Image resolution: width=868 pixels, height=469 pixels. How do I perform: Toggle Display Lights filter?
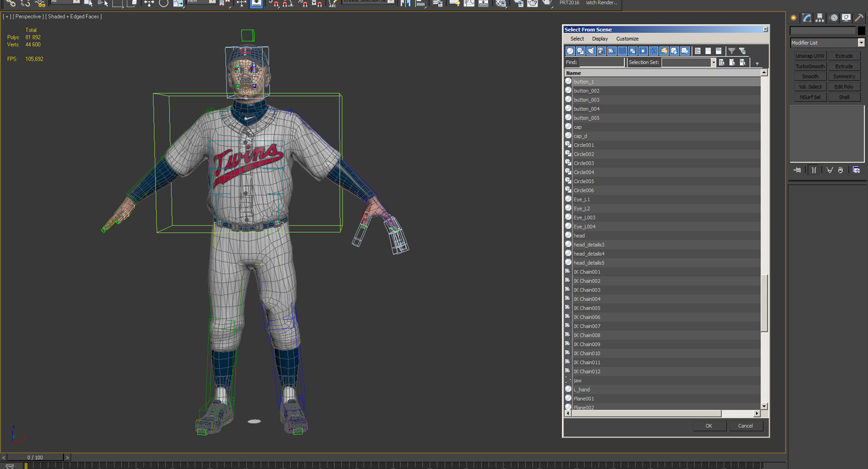tap(591, 51)
